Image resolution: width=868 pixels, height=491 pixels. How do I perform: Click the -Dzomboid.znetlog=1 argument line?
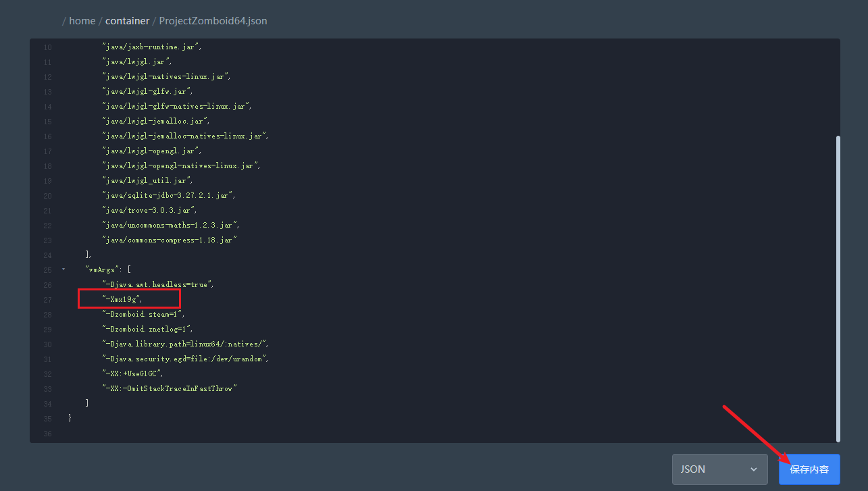[147, 329]
